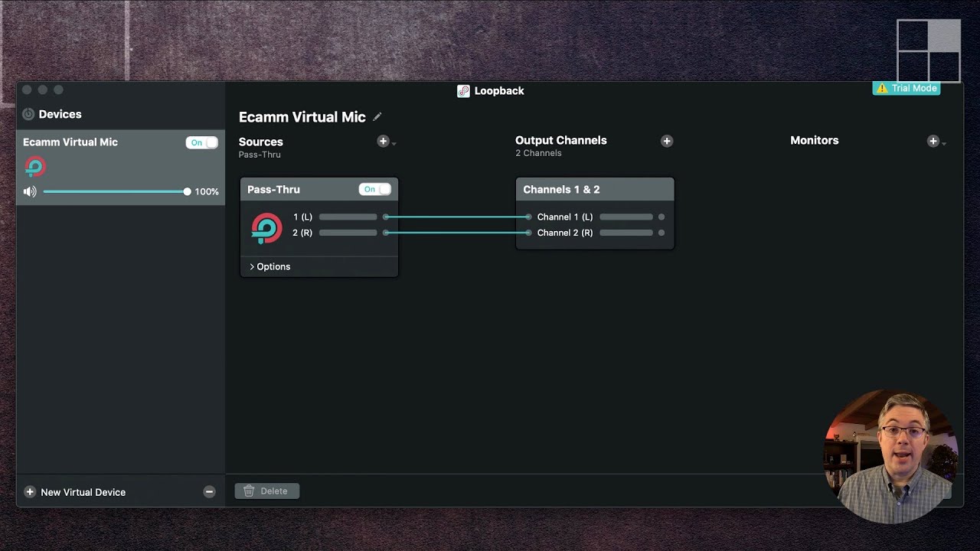
Task: Click the Sources column heading
Action: [x=261, y=142]
